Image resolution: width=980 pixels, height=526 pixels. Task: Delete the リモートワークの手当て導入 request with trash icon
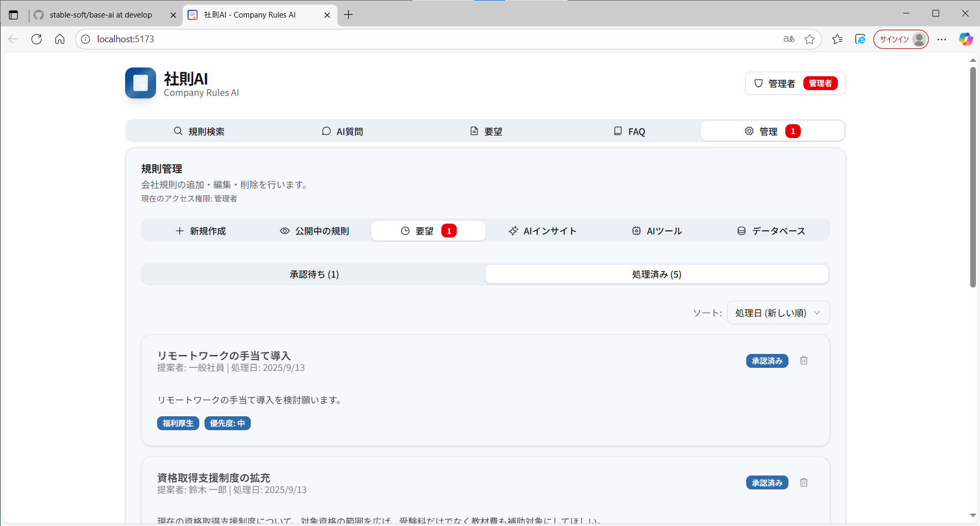click(803, 361)
